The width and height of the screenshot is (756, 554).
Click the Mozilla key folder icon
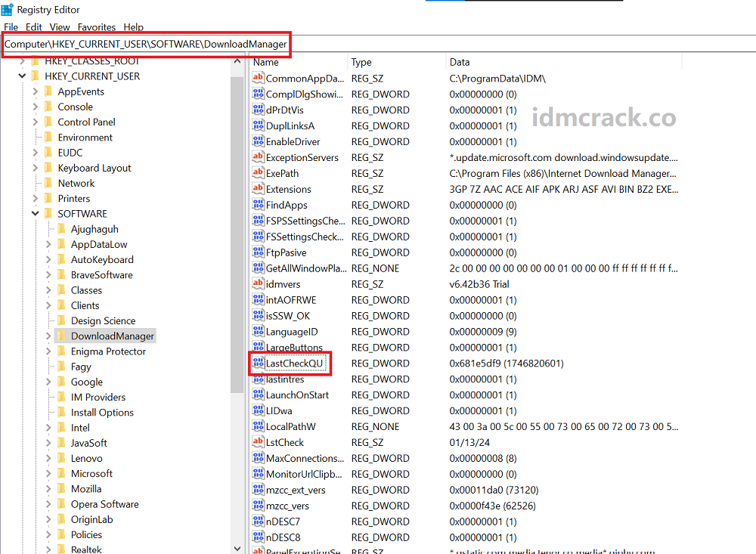pyautogui.click(x=61, y=488)
